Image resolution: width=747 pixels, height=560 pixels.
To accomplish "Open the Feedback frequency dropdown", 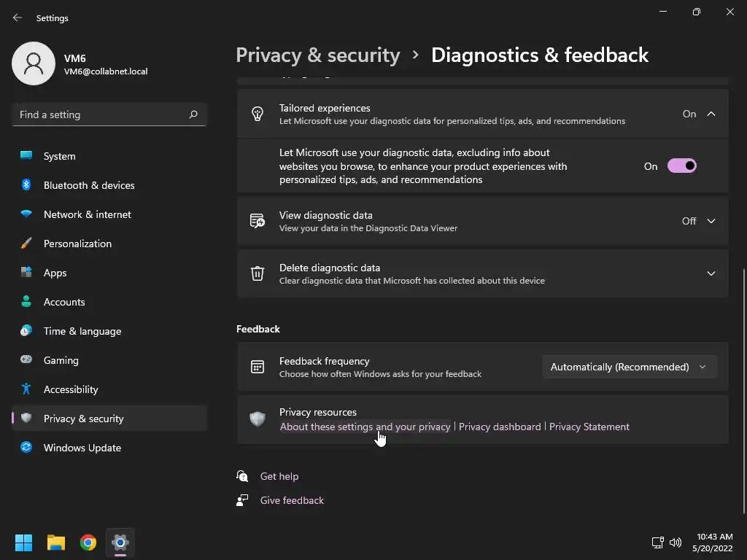I will [x=629, y=367].
